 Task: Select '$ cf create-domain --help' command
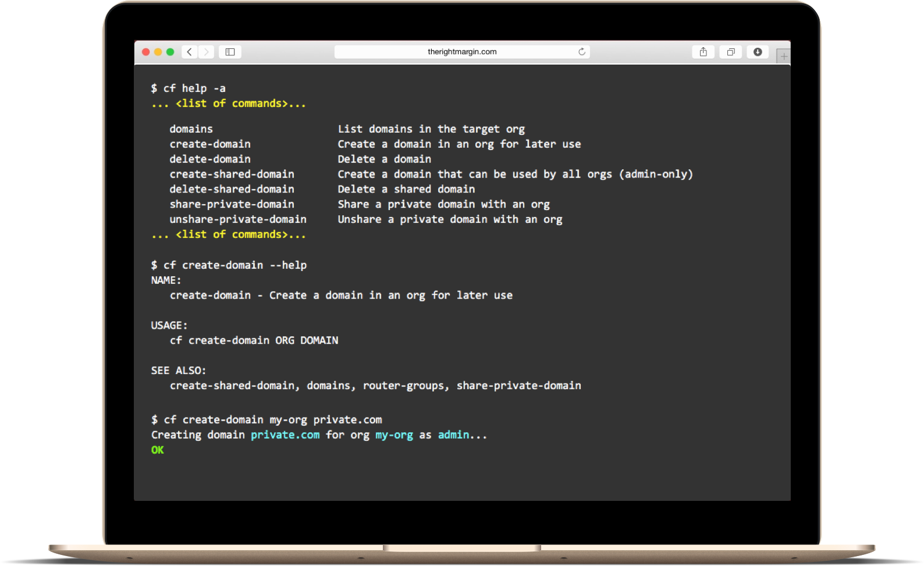coord(229,265)
